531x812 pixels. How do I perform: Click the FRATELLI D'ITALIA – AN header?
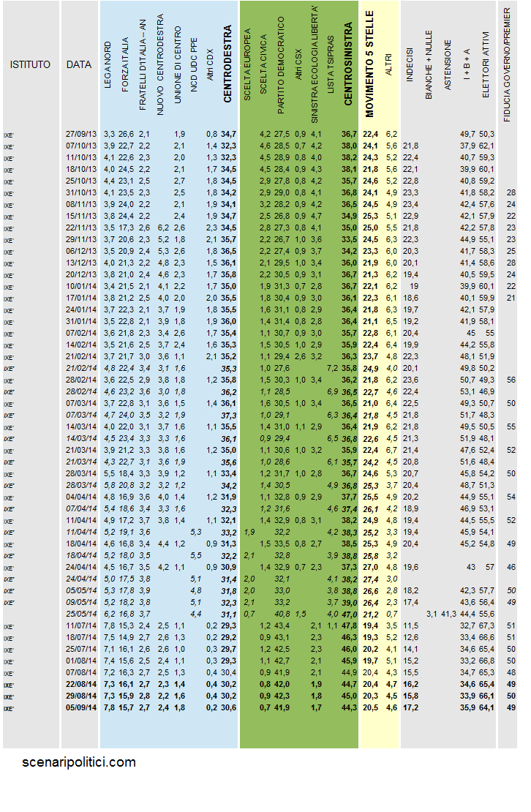click(x=143, y=65)
